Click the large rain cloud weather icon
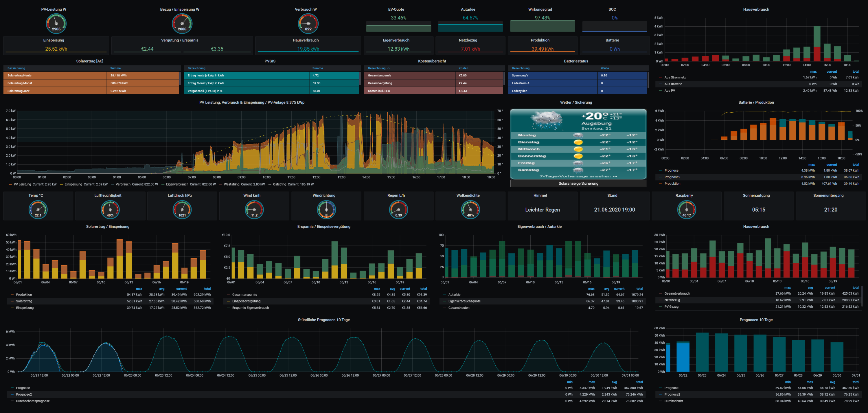868x413 pixels. [x=546, y=120]
